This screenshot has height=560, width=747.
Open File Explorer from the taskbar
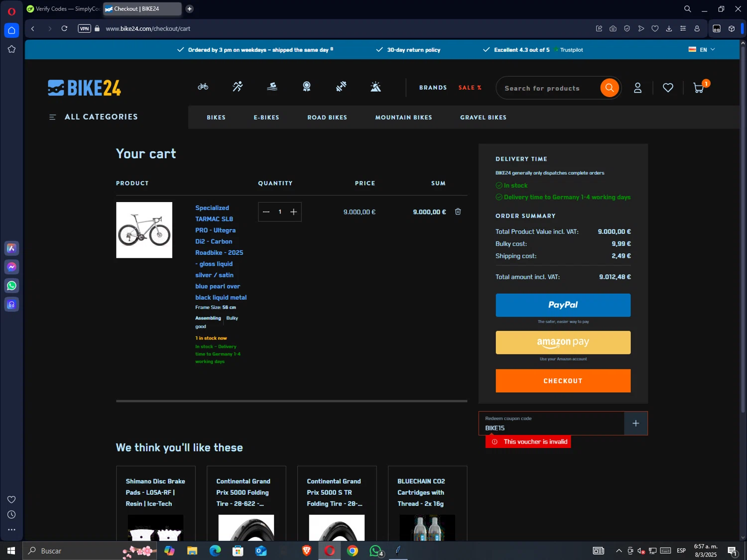pos(192,551)
